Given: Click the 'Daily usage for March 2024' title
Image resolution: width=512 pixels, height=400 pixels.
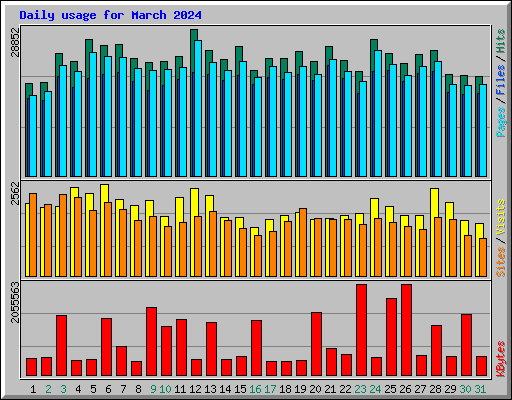Looking at the screenshot, I should [110, 15].
